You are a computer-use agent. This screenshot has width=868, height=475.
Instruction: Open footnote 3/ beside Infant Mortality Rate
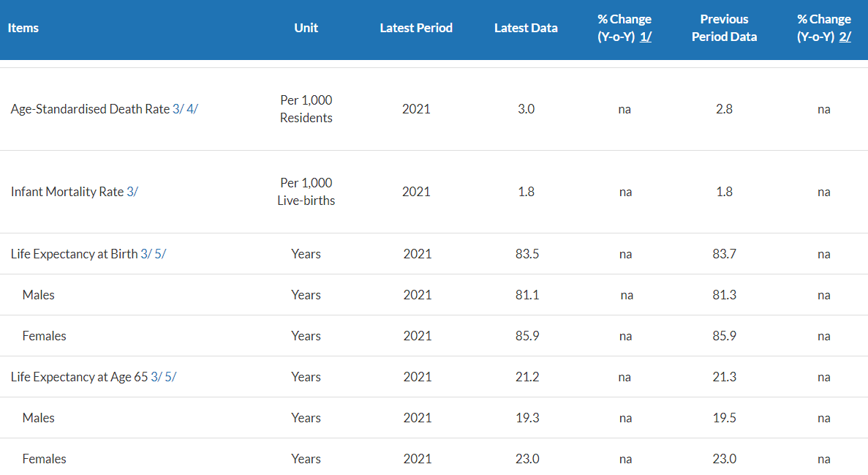point(132,192)
